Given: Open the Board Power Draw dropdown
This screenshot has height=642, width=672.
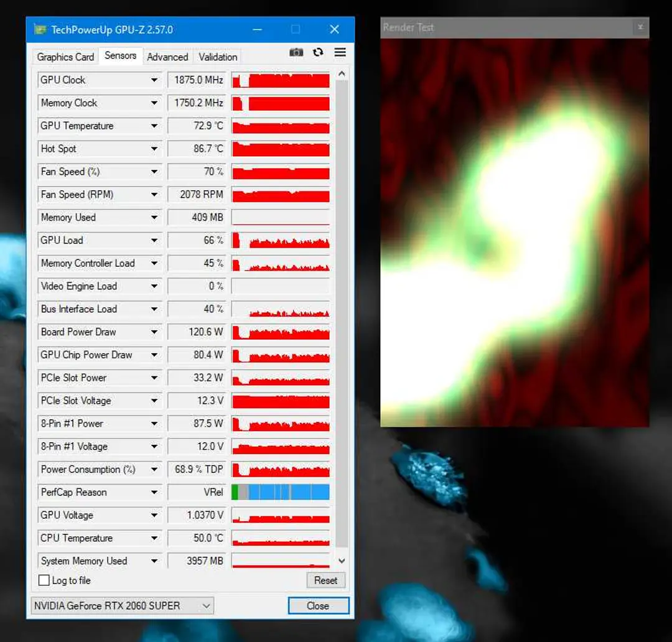Looking at the screenshot, I should click(154, 332).
